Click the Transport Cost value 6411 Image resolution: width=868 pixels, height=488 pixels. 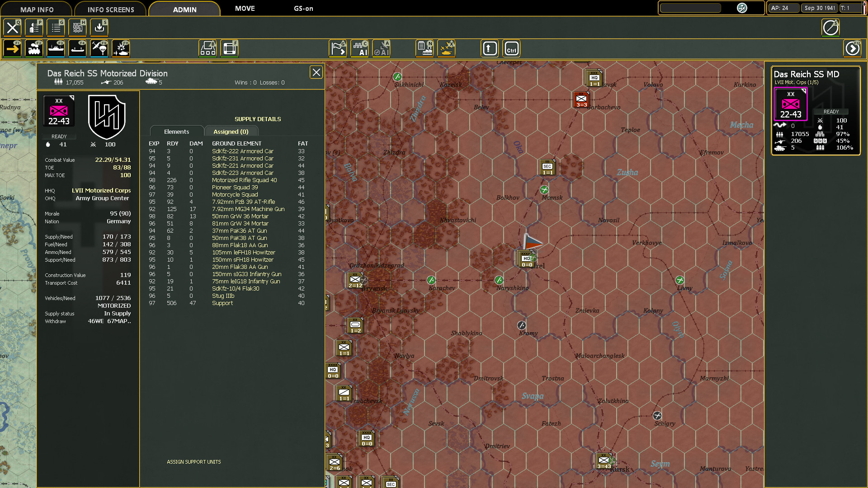pos(123,283)
